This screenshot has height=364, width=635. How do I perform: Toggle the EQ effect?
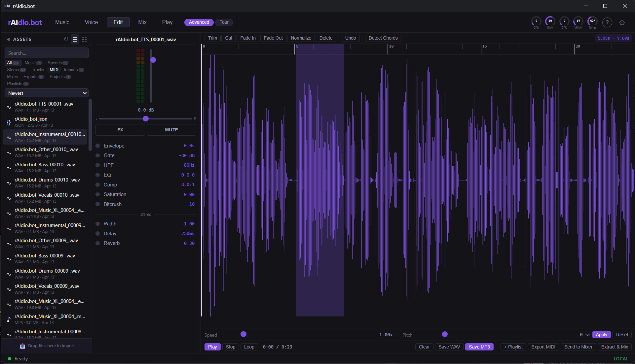click(x=98, y=175)
